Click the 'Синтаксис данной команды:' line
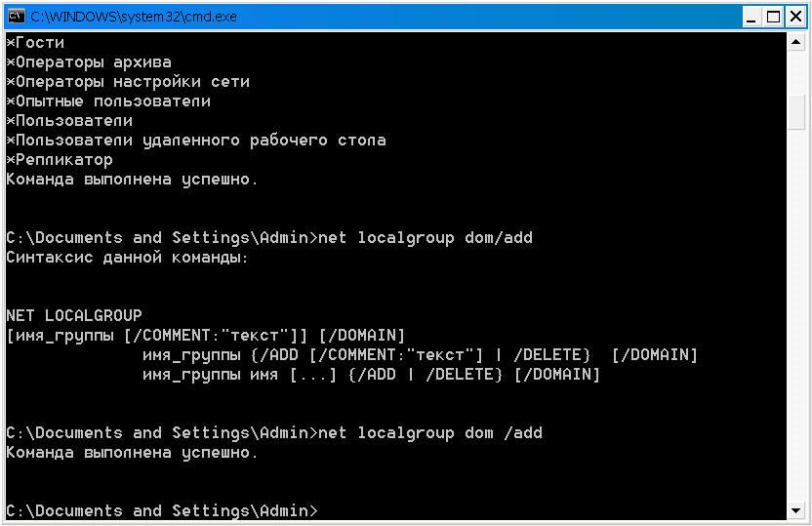812x526 pixels. coord(128,258)
